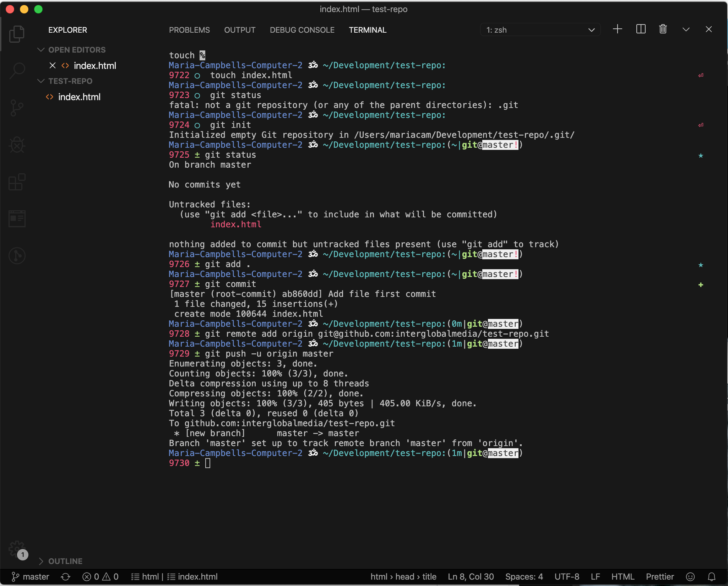Open the Source Control view
This screenshot has width=728, height=586.
tap(17, 107)
